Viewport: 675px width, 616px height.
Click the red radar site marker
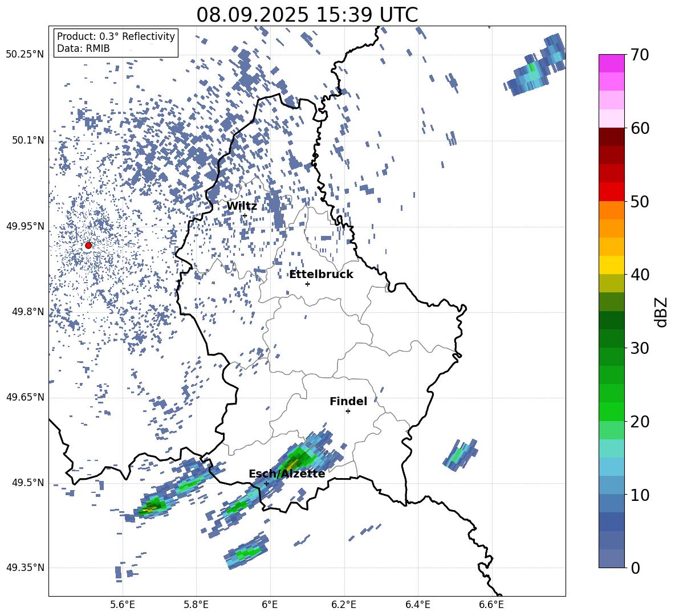[x=88, y=246]
